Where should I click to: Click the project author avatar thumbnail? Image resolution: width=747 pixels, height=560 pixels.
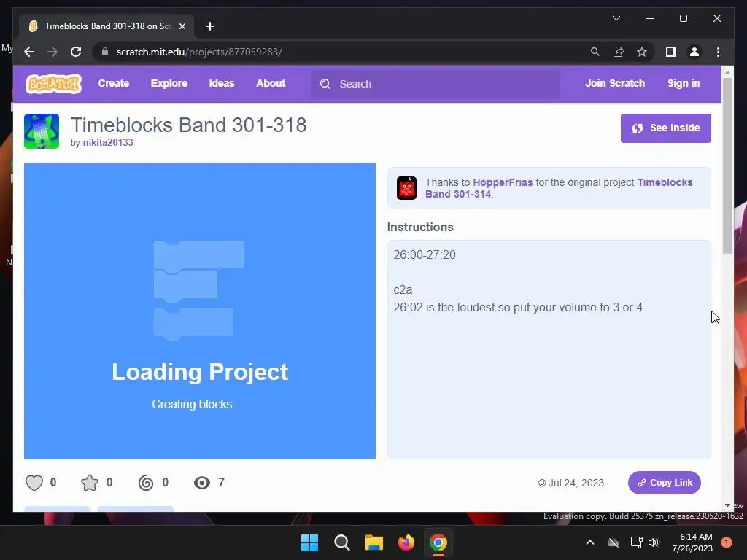point(42,131)
